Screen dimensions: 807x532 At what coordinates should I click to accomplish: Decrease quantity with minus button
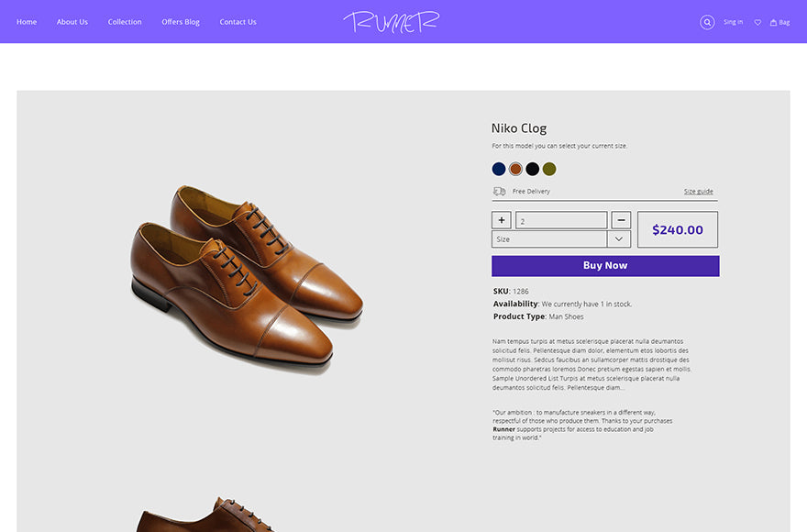[x=621, y=220]
